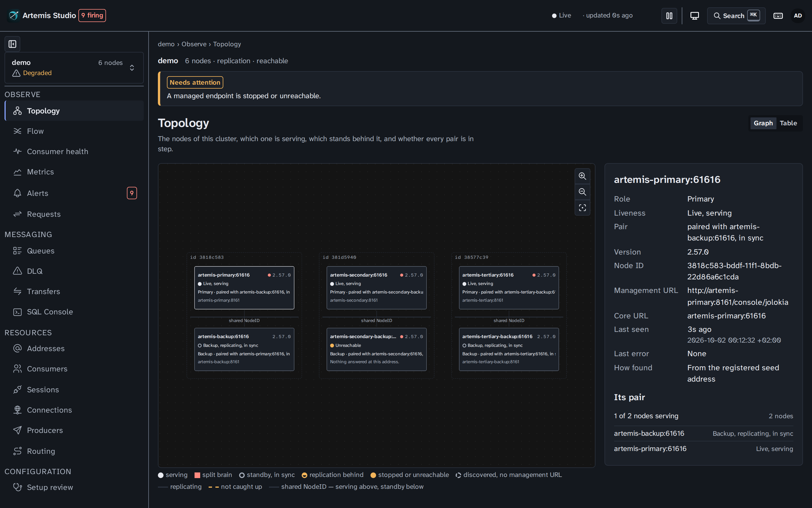
Task: Open the display mode monitor icon
Action: point(694,16)
